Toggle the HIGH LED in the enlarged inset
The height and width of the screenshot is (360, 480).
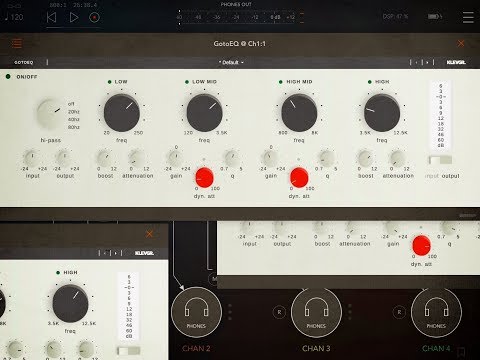tap(58, 273)
